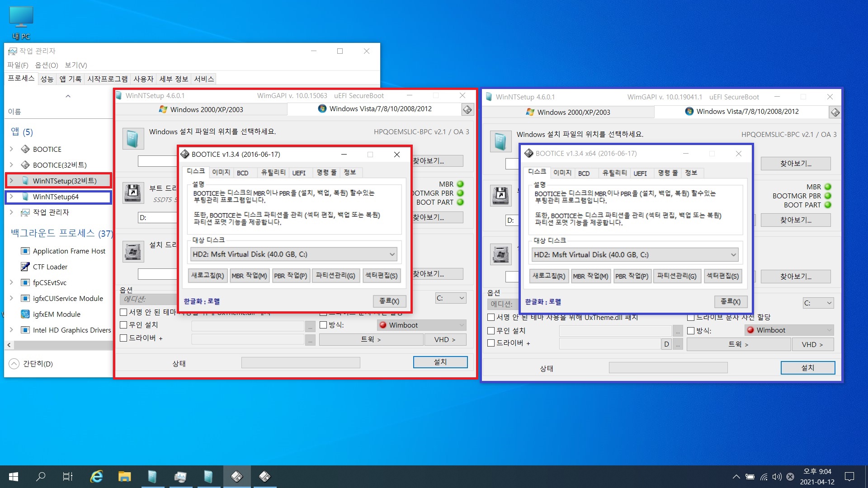Screen dimensions: 868x488
Task: Collapse Task Manager to fewer details
Action: click(x=31, y=364)
